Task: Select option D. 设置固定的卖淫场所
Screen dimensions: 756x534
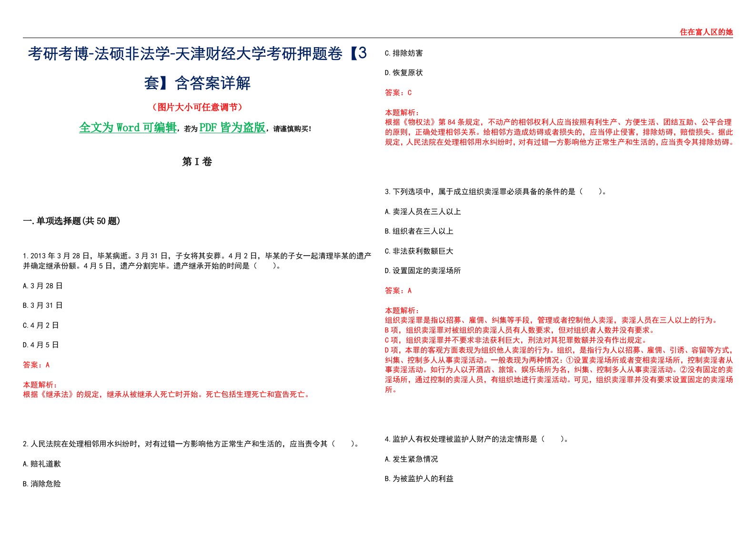Action: click(x=423, y=270)
